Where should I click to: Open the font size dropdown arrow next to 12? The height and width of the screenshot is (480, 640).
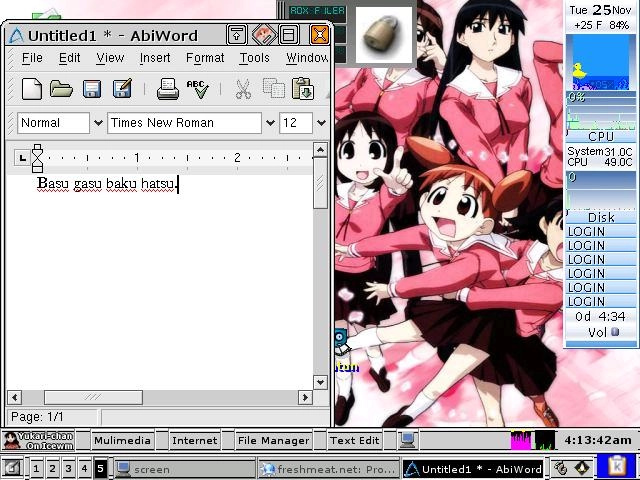click(321, 122)
